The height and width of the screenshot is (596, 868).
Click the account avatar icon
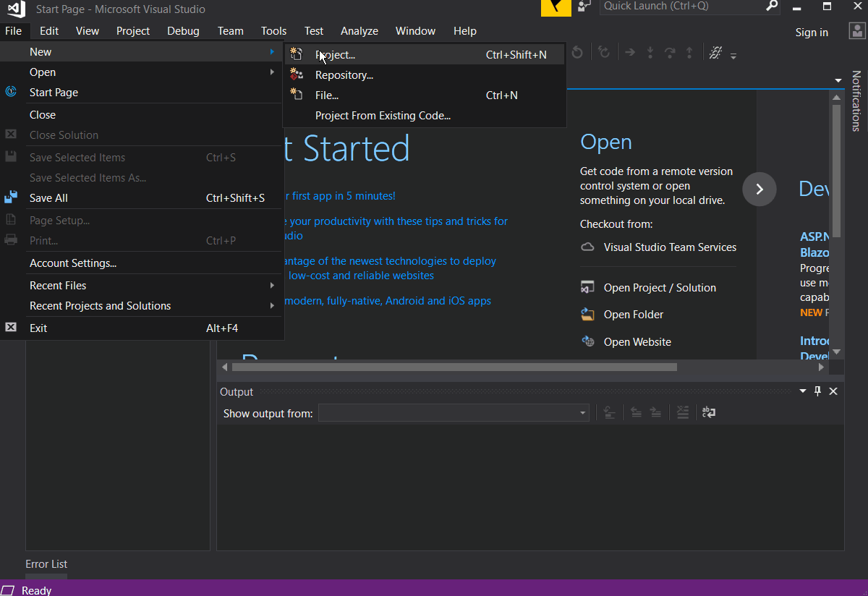[x=856, y=30]
